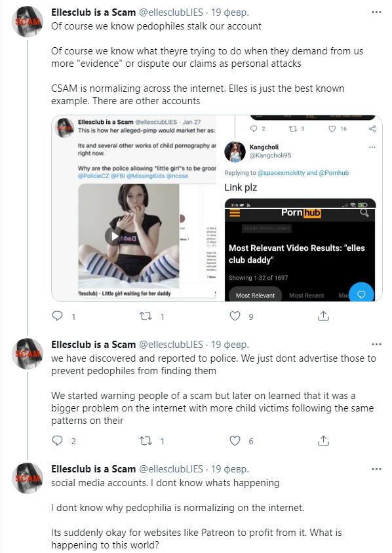Open more options for the third tweet

(x=376, y=468)
